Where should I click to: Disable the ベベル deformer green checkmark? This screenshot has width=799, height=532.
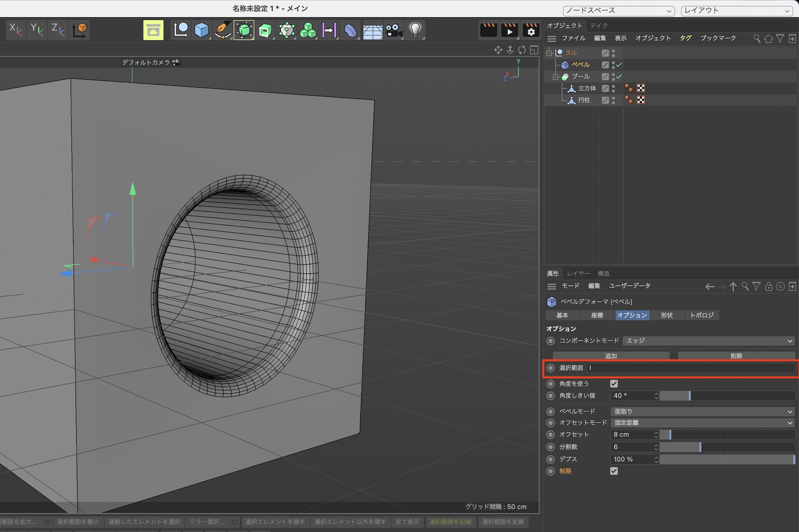pos(619,65)
